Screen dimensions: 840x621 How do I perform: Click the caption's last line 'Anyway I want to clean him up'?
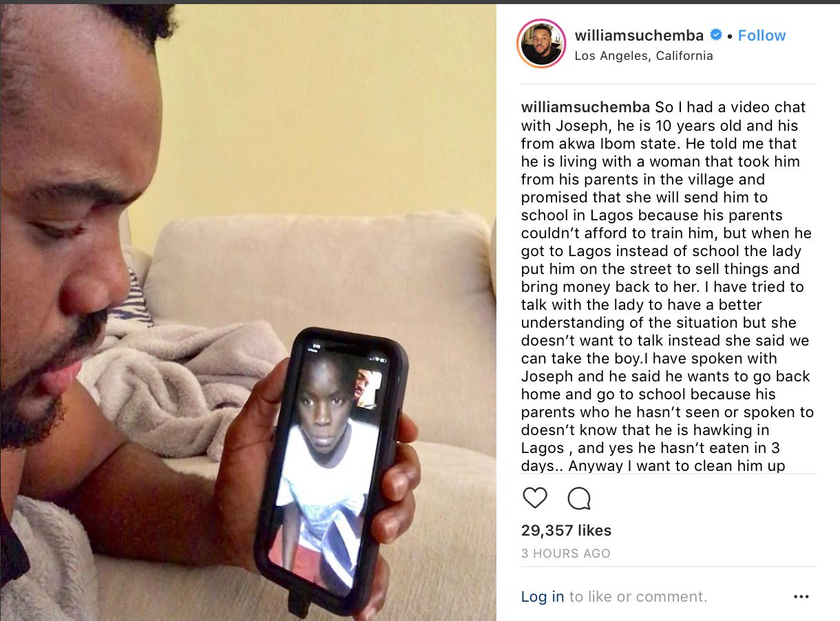coord(678,465)
